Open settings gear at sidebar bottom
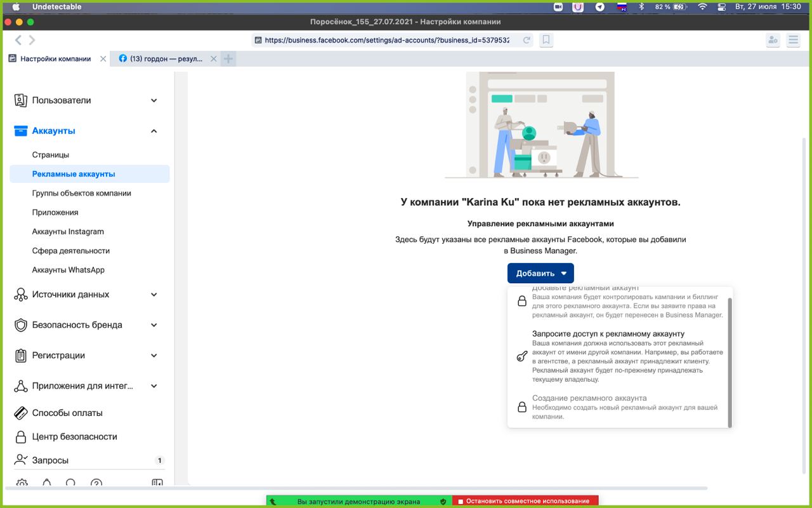Viewport: 812px width, 508px height. (22, 484)
